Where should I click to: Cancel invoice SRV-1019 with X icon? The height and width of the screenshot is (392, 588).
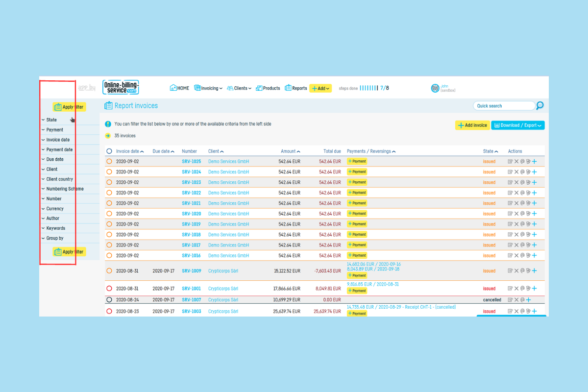pyautogui.click(x=516, y=224)
